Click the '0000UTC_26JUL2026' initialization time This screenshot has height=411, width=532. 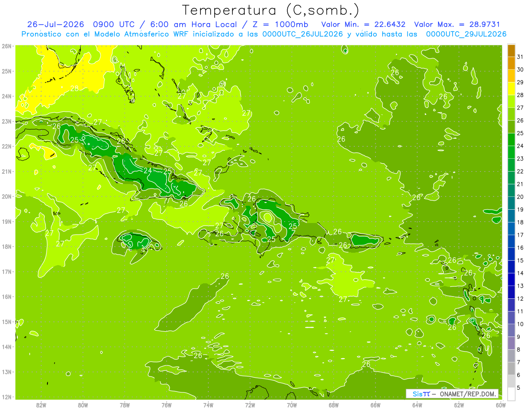coord(302,34)
